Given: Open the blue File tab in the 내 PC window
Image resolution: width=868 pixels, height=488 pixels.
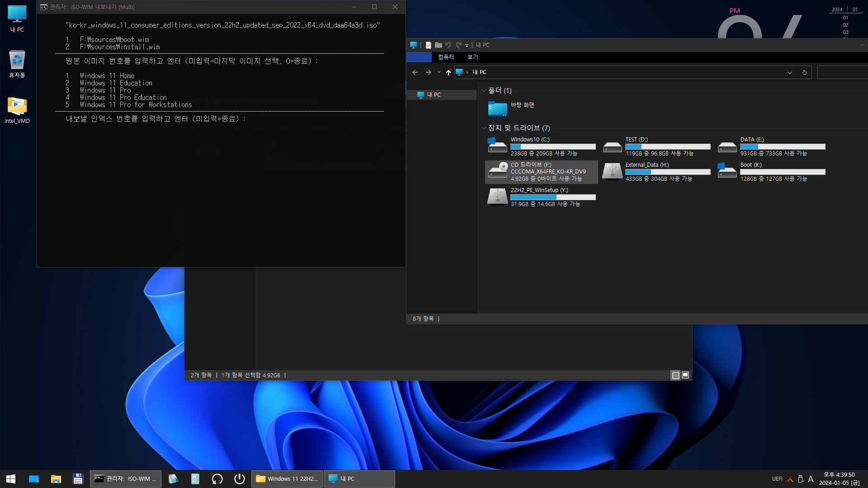Looking at the screenshot, I should click(x=419, y=57).
